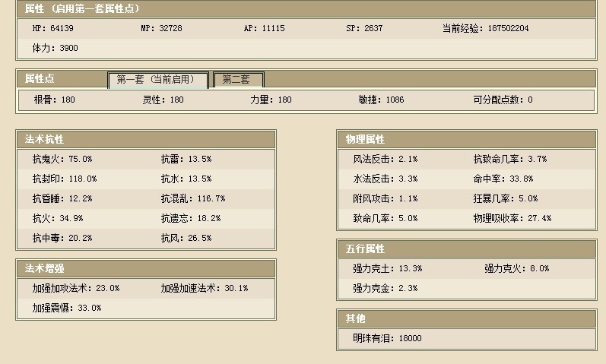The image size is (606, 364).
Task: Click the 强力克土 13.3% entry
Action: pos(387,268)
